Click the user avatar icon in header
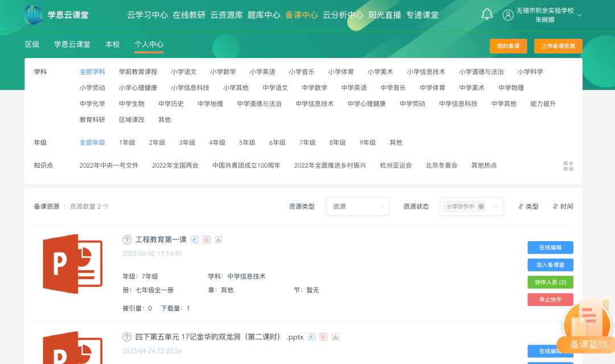 508,15
